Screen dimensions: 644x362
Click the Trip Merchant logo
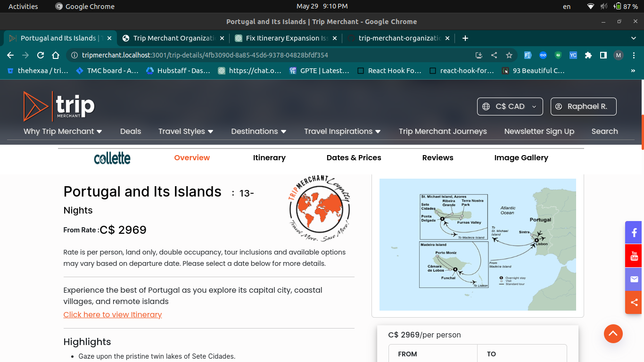(59, 106)
